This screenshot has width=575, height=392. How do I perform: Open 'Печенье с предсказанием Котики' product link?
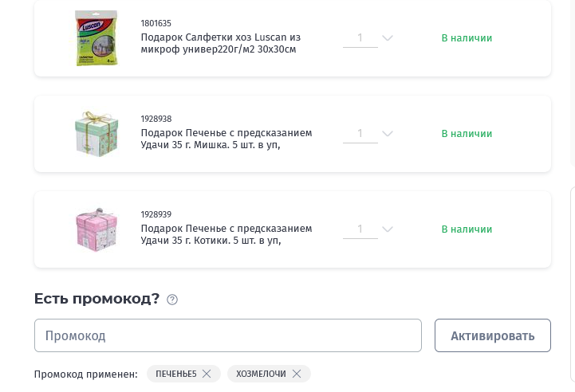click(226, 234)
